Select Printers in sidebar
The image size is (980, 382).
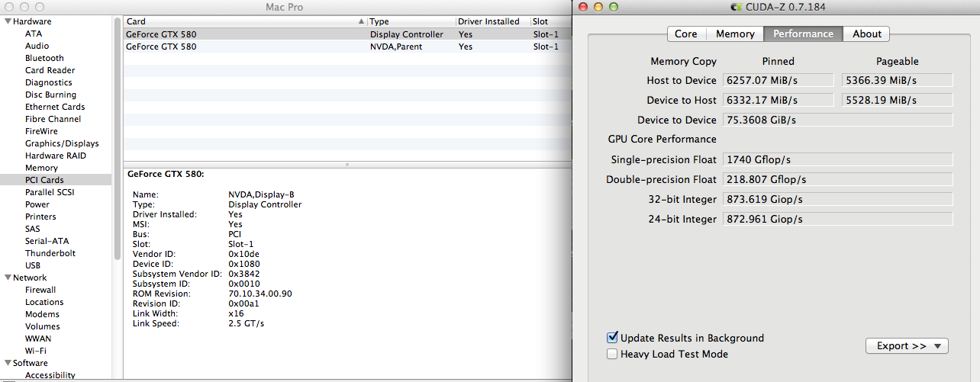coord(40,217)
